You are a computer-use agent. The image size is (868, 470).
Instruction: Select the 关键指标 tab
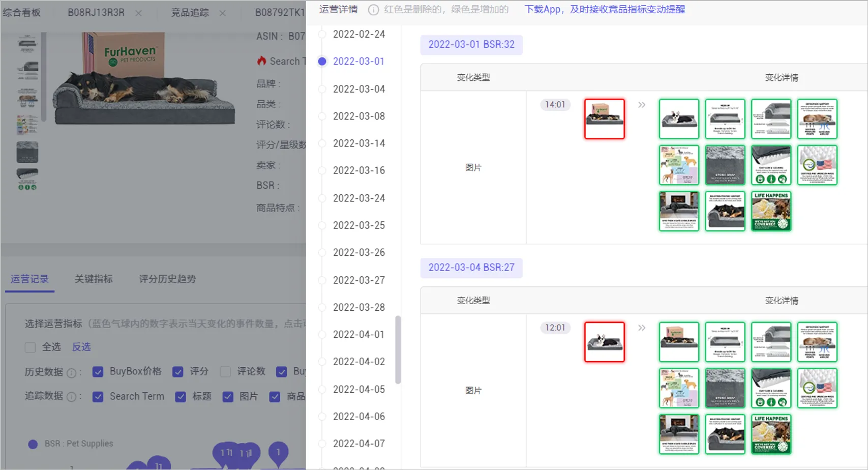coord(94,279)
